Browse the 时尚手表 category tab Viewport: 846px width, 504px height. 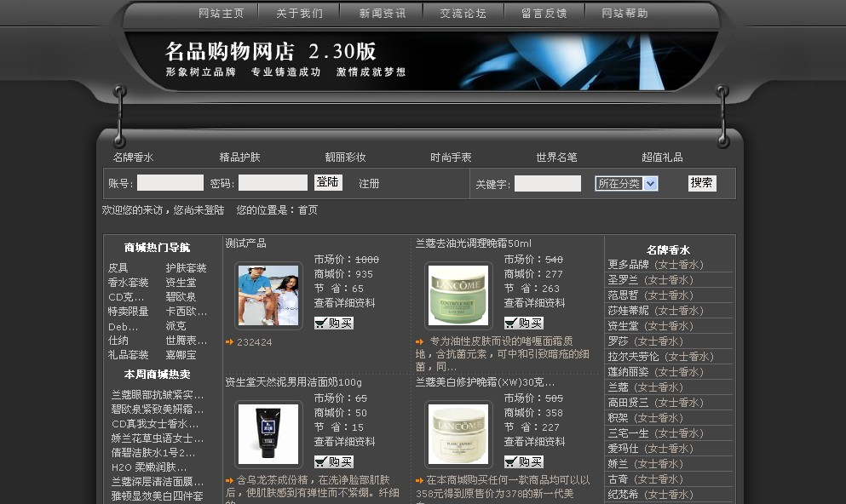click(x=451, y=157)
